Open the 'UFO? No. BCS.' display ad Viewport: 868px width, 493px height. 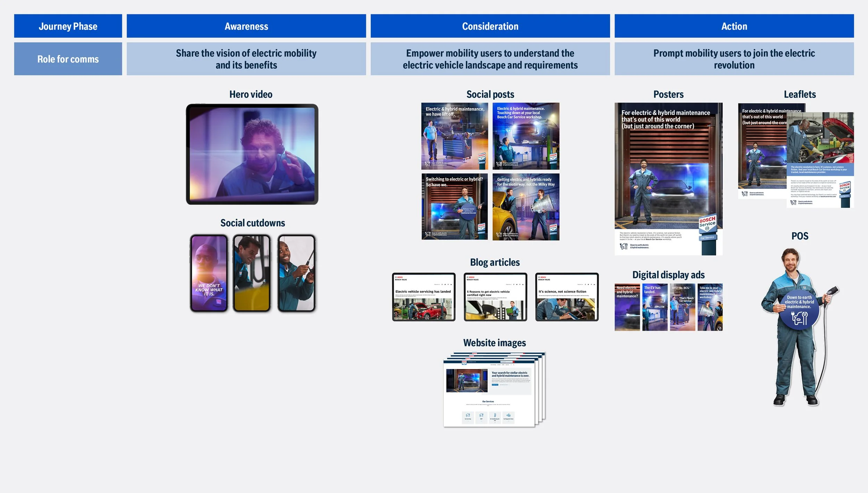[x=682, y=307]
